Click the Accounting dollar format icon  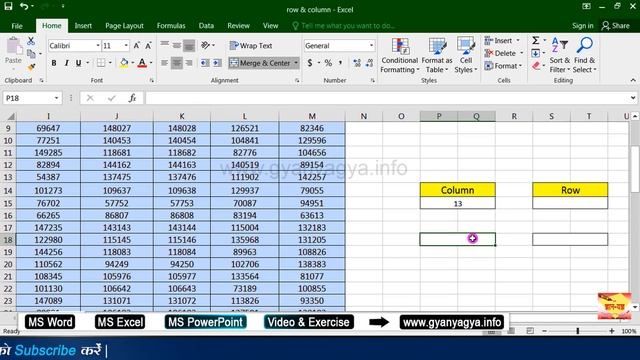[x=310, y=63]
